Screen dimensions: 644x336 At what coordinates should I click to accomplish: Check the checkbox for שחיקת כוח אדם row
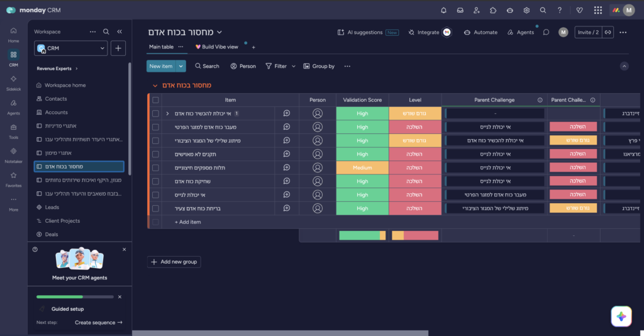click(x=156, y=181)
